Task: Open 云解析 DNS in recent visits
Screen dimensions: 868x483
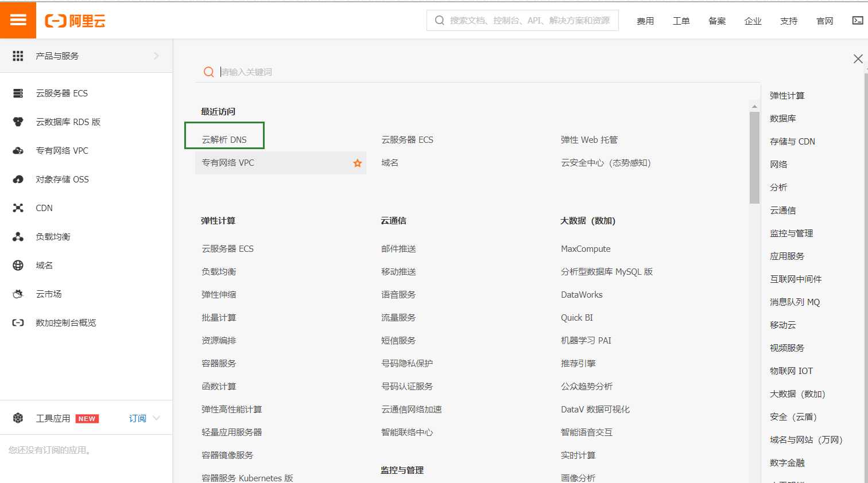Action: pyautogui.click(x=224, y=139)
